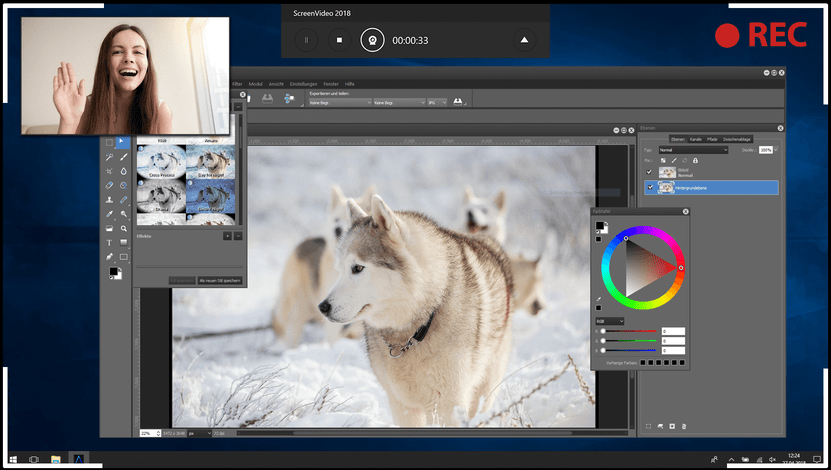Select the red-eye correction tool
This screenshot has width=831, height=470.
(123, 185)
